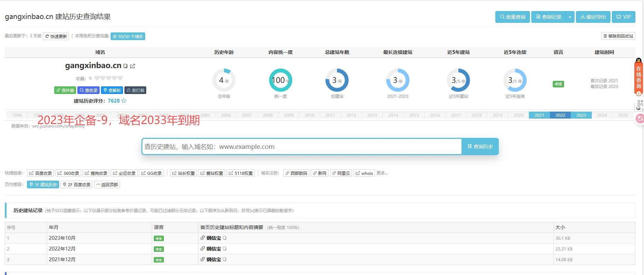This screenshot has height=275, width=644.
Task: Click the 中文 language badge in summary
Action: coord(558,84)
